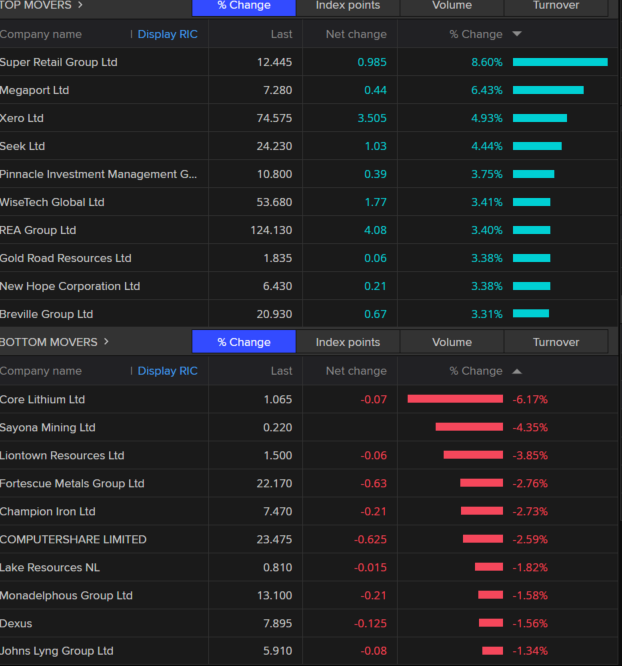The height and width of the screenshot is (666, 622).
Task: Click the -6.17% change value
Action: click(x=530, y=399)
